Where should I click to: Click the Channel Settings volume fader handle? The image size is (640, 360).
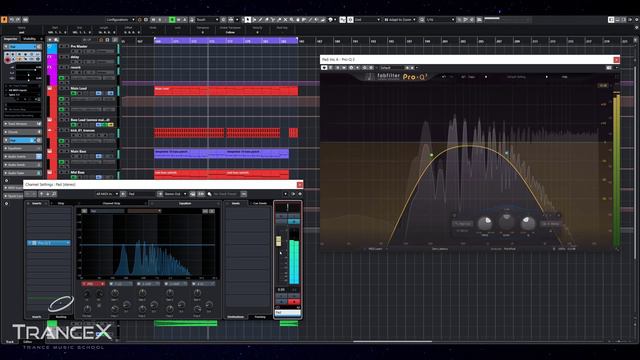[278, 241]
